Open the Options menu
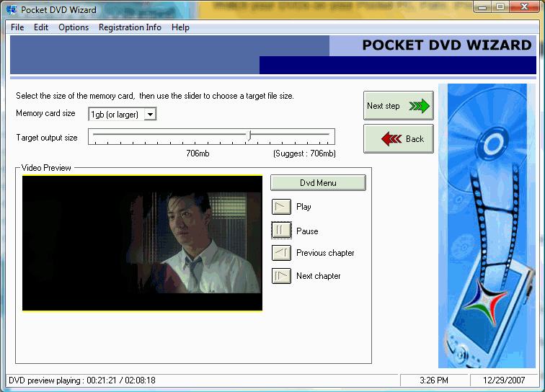The height and width of the screenshot is (392, 545). coord(74,27)
